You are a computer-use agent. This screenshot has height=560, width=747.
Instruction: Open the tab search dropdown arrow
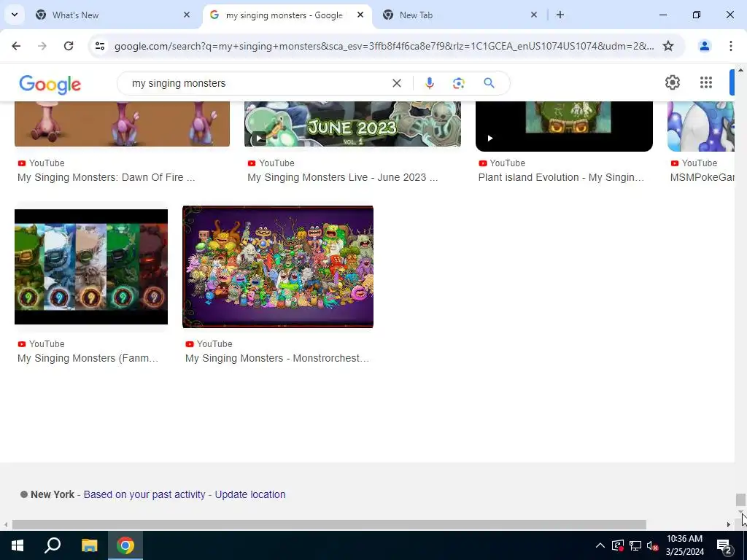[15, 15]
